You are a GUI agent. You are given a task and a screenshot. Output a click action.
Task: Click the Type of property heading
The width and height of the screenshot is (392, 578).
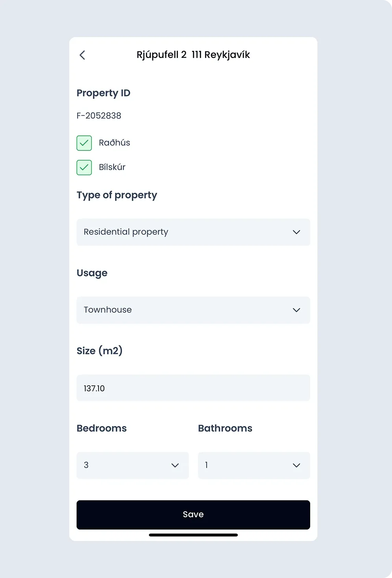click(x=117, y=195)
